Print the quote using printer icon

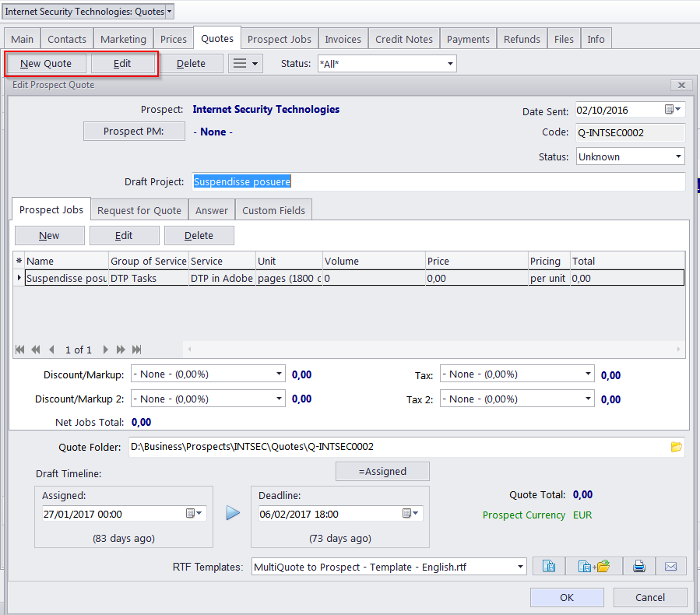click(x=639, y=567)
